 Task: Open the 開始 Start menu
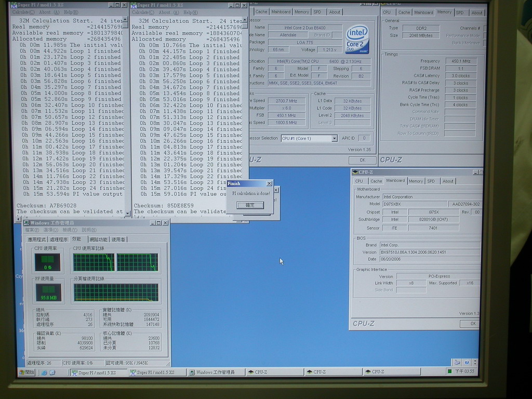click(x=27, y=372)
